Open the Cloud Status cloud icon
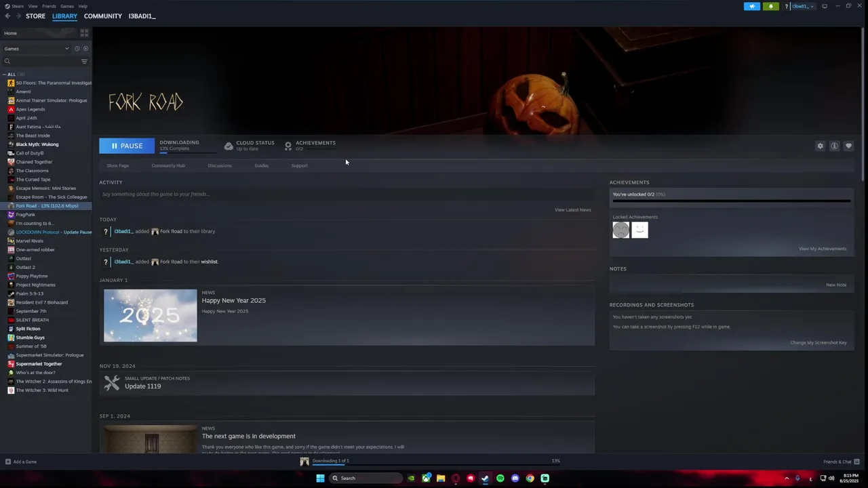The height and width of the screenshot is (488, 868). 229,146
